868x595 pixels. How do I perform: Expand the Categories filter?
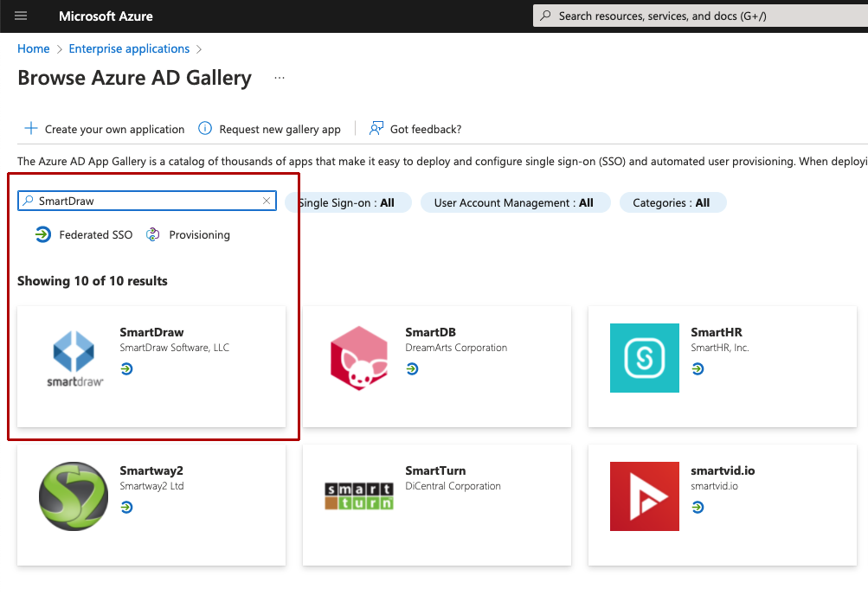pos(672,202)
